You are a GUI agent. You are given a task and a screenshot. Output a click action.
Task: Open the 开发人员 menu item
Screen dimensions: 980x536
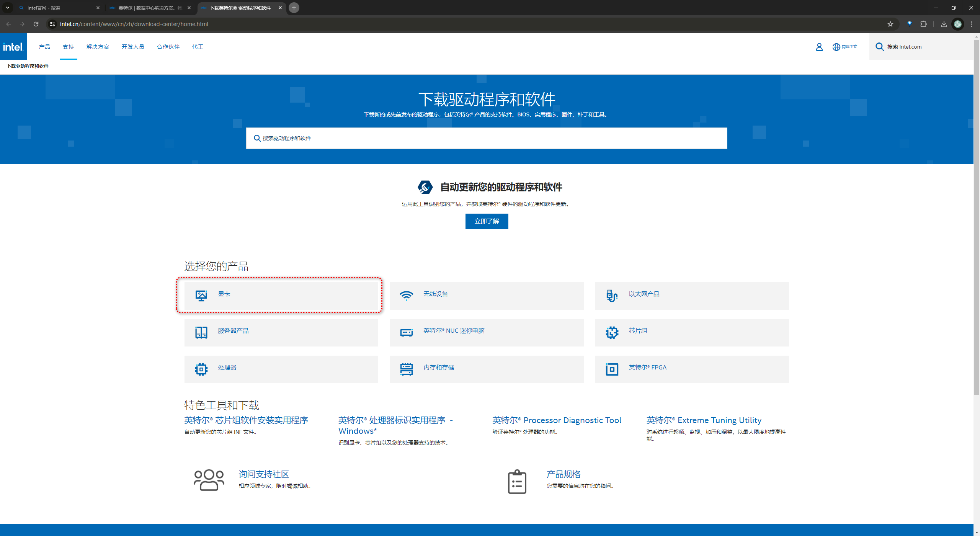[133, 47]
